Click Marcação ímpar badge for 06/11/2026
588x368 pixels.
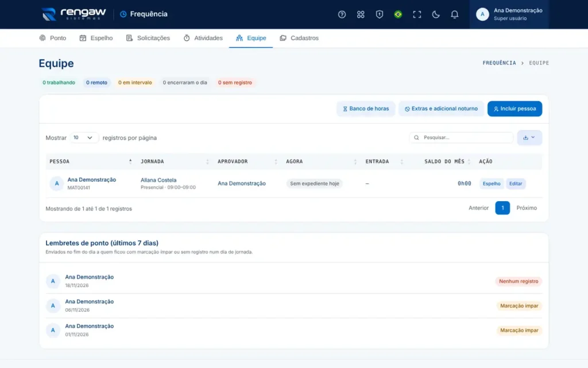click(x=519, y=306)
